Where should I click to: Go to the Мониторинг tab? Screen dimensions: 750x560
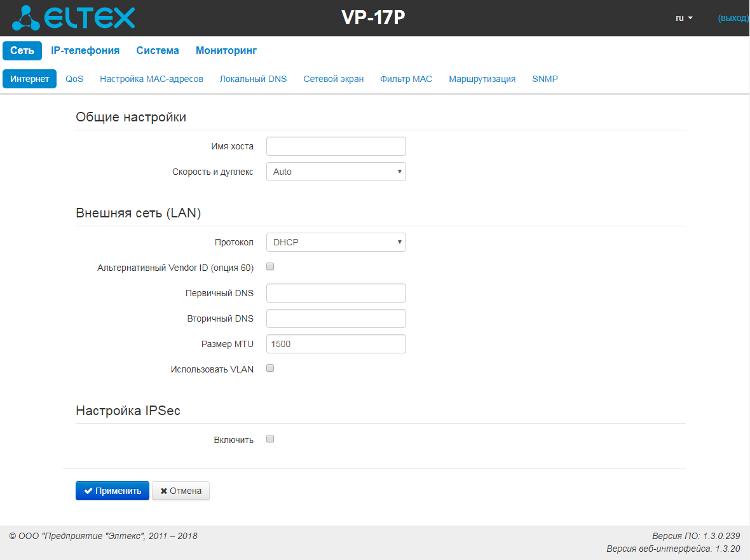coord(226,51)
